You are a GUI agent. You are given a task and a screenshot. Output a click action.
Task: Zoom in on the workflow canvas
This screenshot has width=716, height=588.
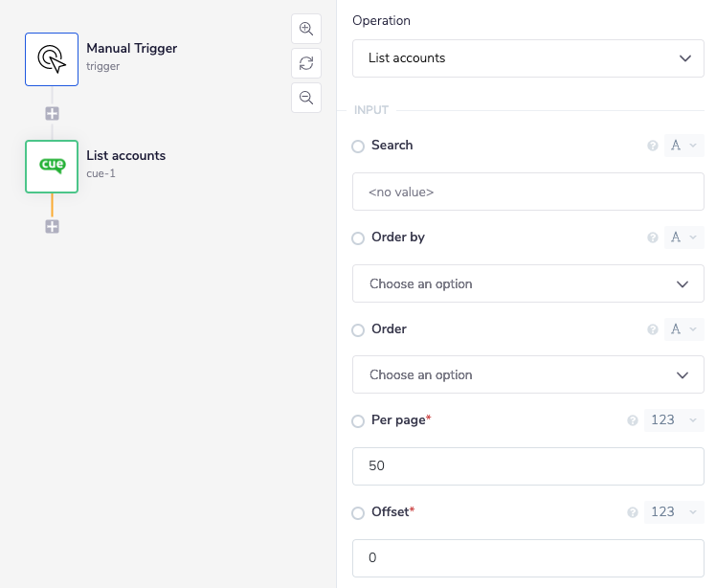pos(306,29)
